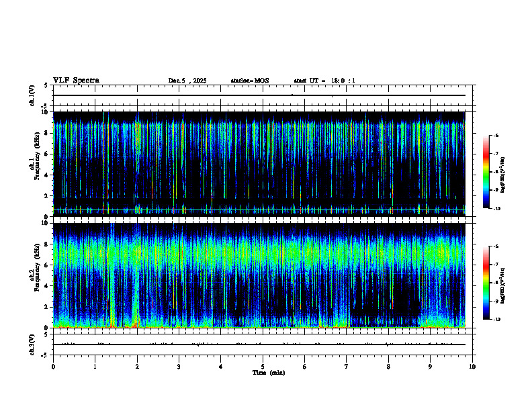Click time axis tick label '10' at right end
The width and height of the screenshot is (532, 411).
[472, 367]
